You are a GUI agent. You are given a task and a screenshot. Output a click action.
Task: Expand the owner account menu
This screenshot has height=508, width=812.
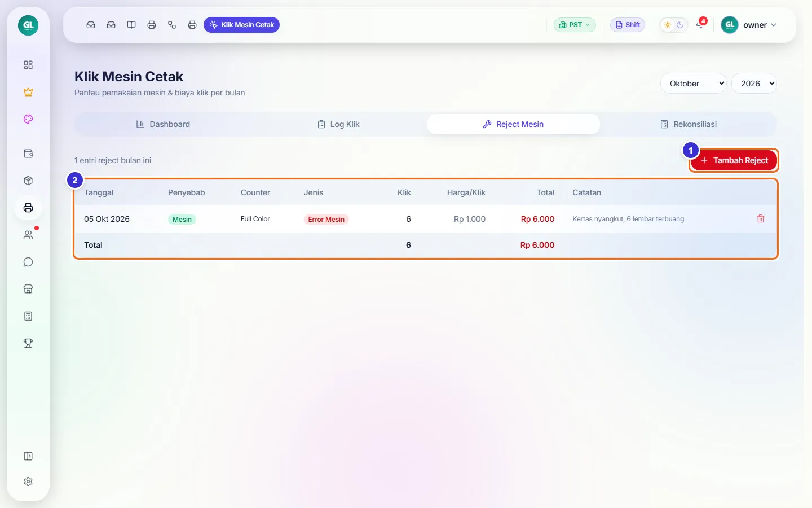point(749,25)
